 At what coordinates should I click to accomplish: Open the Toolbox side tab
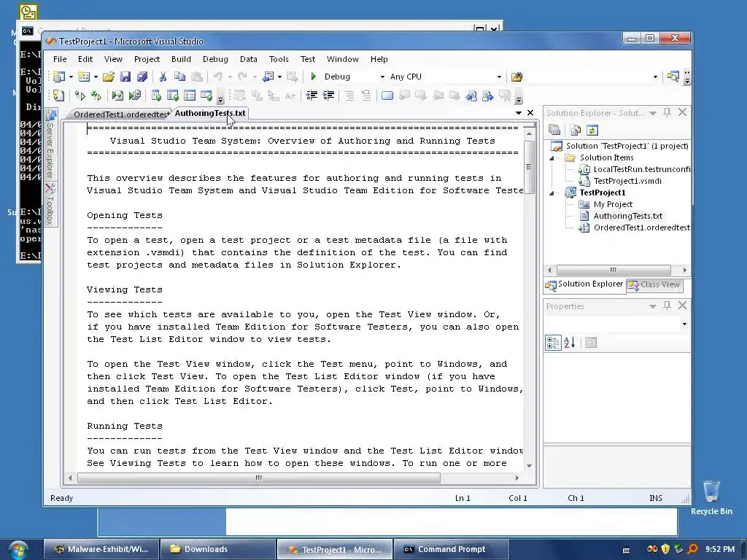click(50, 204)
